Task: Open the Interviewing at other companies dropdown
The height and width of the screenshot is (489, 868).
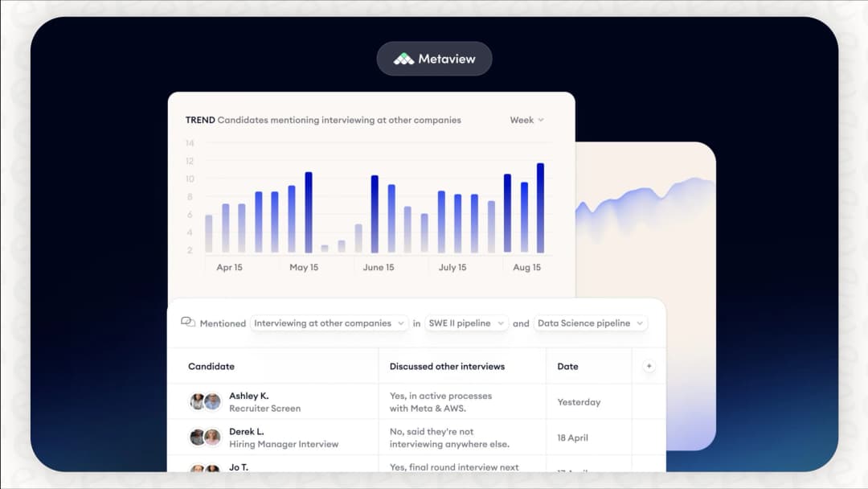Action: [329, 323]
